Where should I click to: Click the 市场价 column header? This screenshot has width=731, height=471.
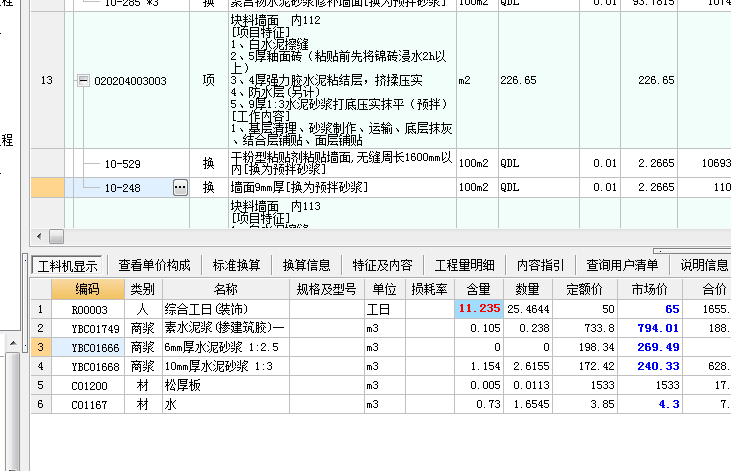pos(650,290)
